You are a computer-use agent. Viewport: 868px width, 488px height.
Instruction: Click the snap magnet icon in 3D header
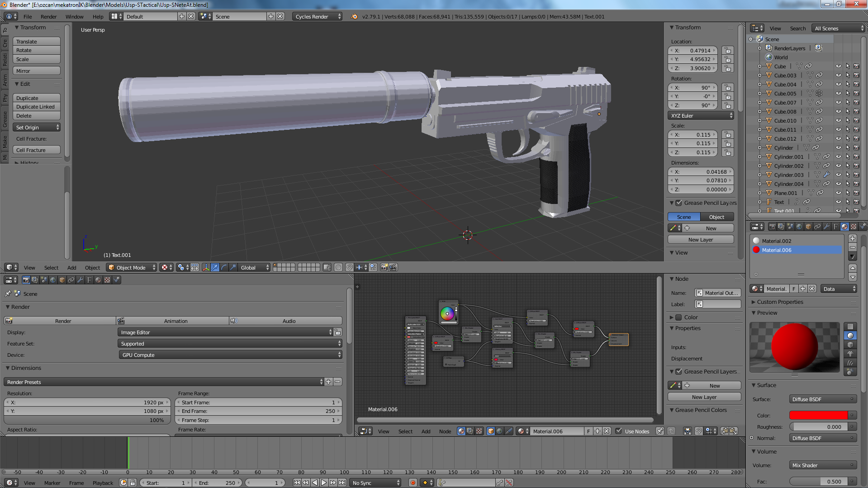point(350,268)
